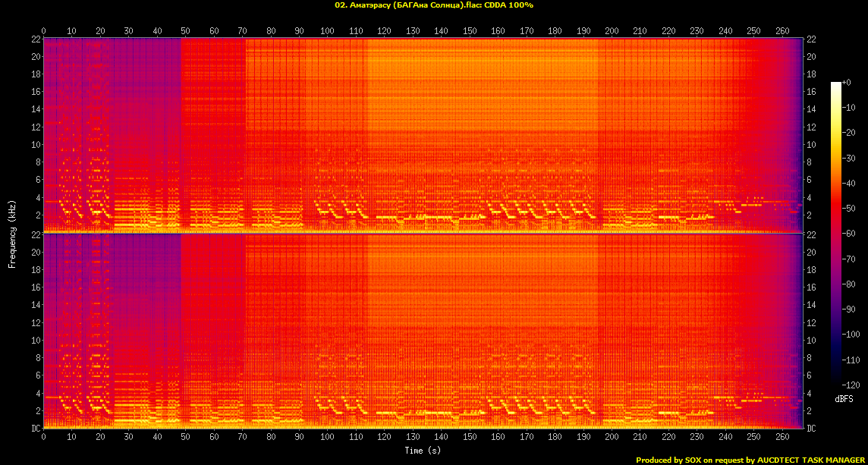Click the 16 kHz tick on the lower channel's right axis
This screenshot has height=465, width=868.
click(x=811, y=287)
